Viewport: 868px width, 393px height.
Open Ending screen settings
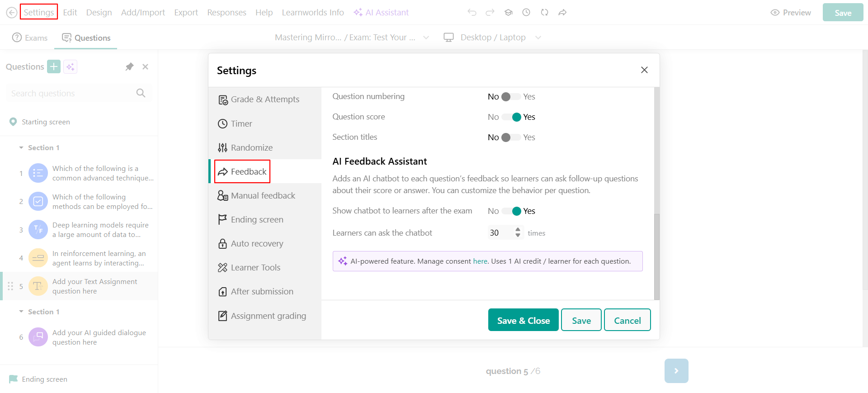pos(265,219)
